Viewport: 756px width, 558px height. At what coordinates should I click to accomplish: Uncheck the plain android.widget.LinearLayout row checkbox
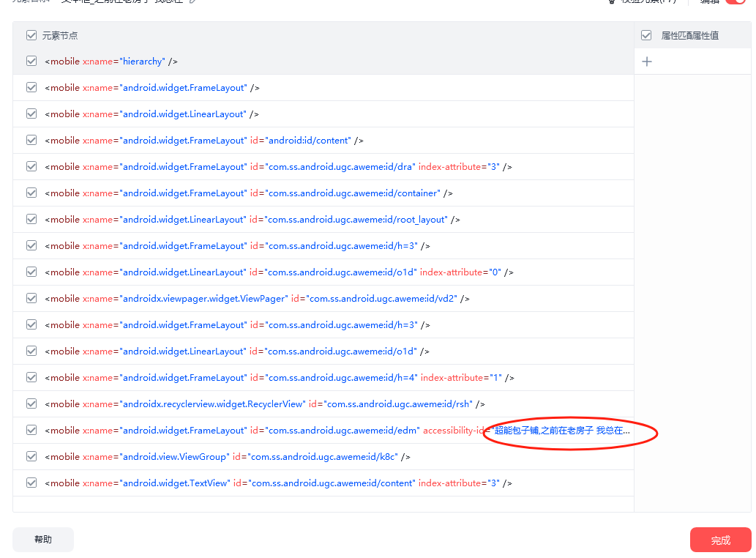pos(31,114)
